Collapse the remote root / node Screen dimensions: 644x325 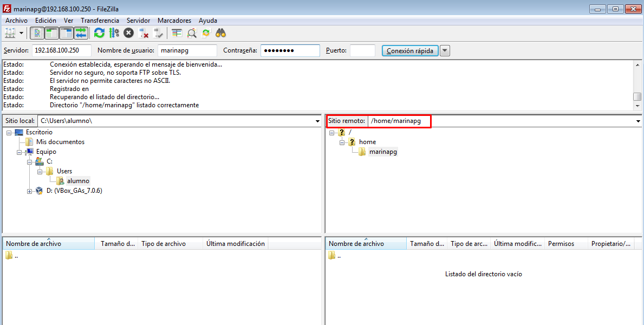332,132
